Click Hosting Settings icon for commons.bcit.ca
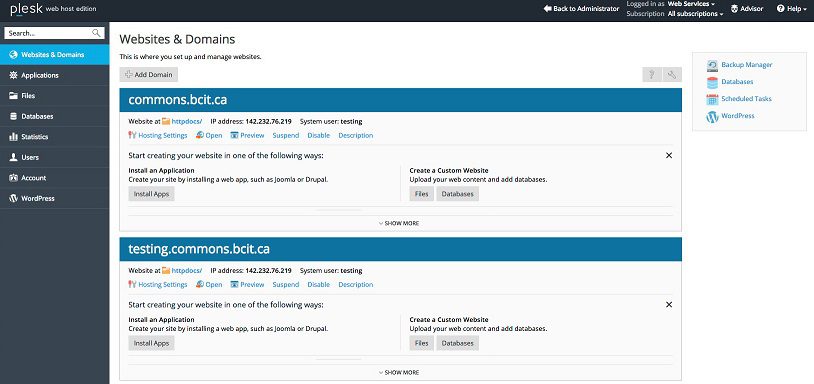 [x=132, y=135]
